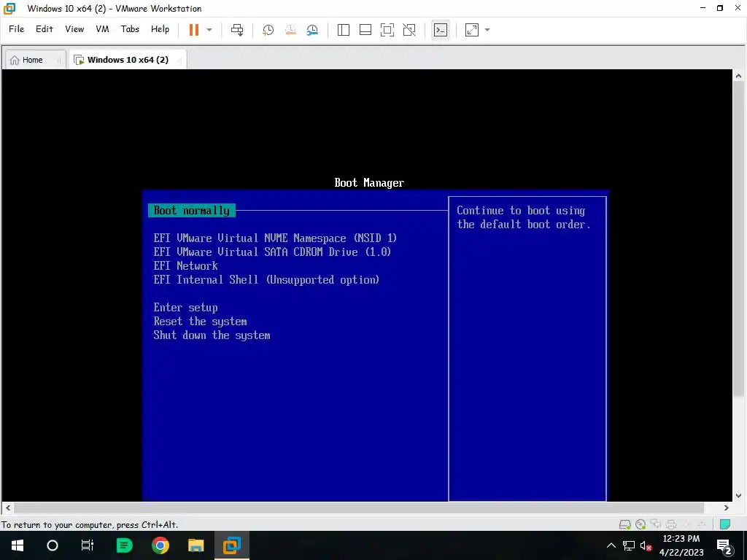Choose Reset the system option
Screen dimensions: 747x560
point(200,322)
